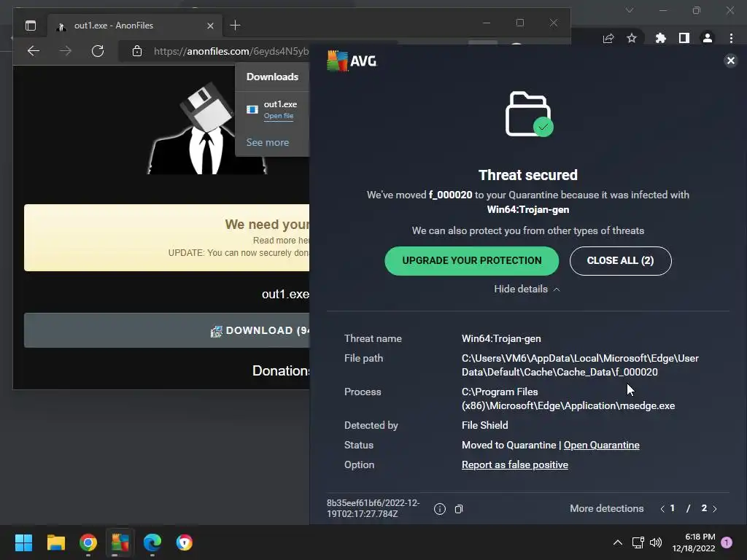Collapse details with Hide details chevron
The image size is (747, 560).
(527, 289)
